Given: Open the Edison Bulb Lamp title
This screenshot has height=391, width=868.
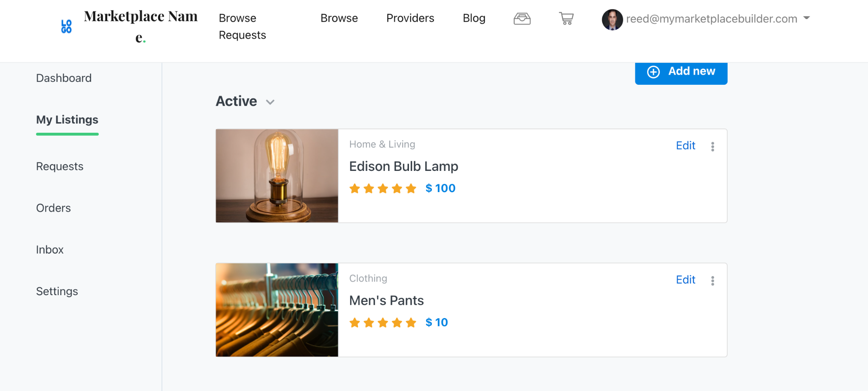Looking at the screenshot, I should click(403, 166).
